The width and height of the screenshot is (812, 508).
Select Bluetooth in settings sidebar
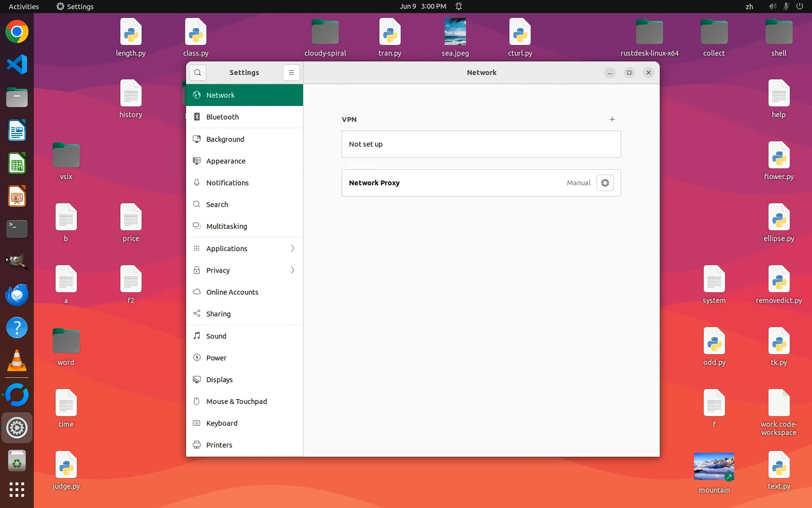[x=244, y=117]
